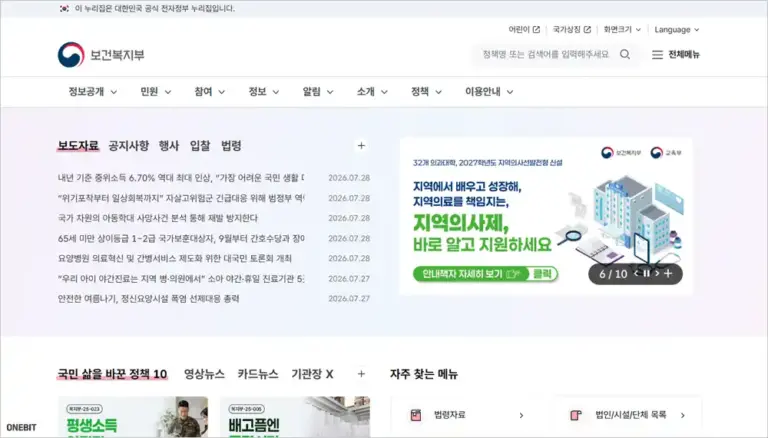Switch to the 기관장 X tab
768x438 pixels.
click(x=312, y=374)
